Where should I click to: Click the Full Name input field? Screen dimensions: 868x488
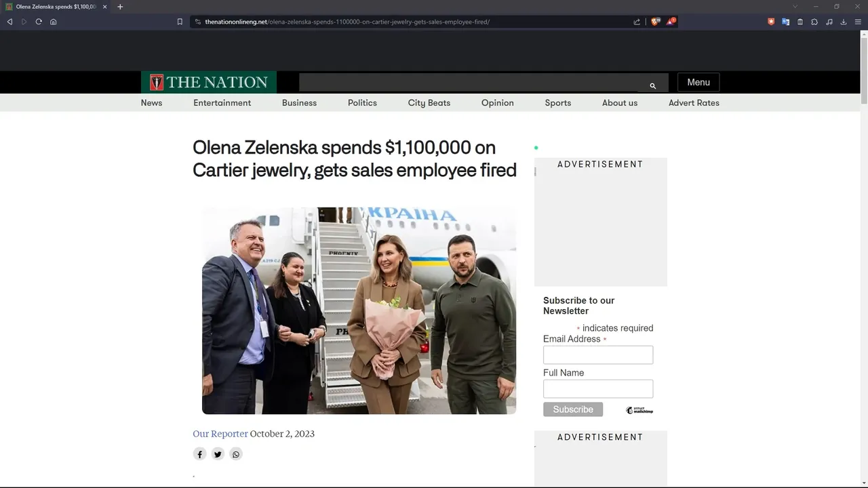(x=598, y=389)
